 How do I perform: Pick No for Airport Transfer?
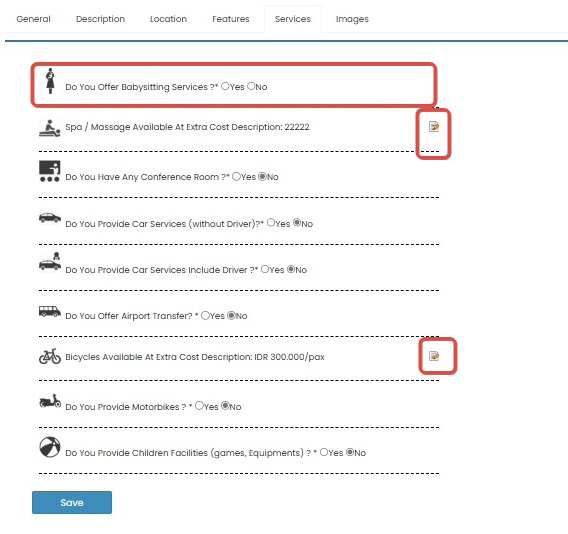pos(231,315)
